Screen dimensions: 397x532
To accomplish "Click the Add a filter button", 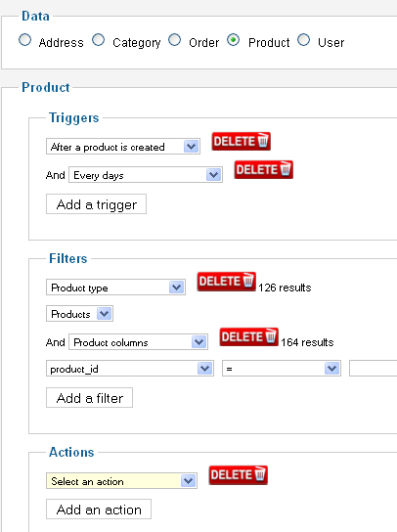I will point(89,398).
